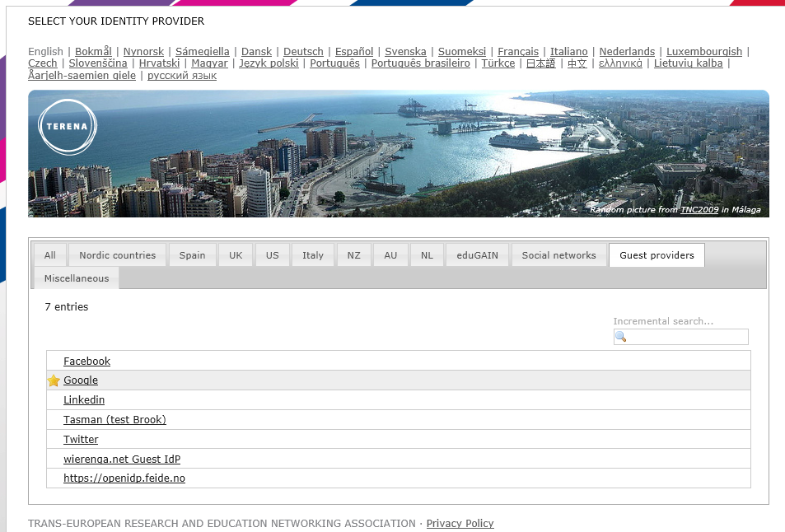The height and width of the screenshot is (532, 785).
Task: Select Twitter from the provider list
Action: click(x=81, y=440)
